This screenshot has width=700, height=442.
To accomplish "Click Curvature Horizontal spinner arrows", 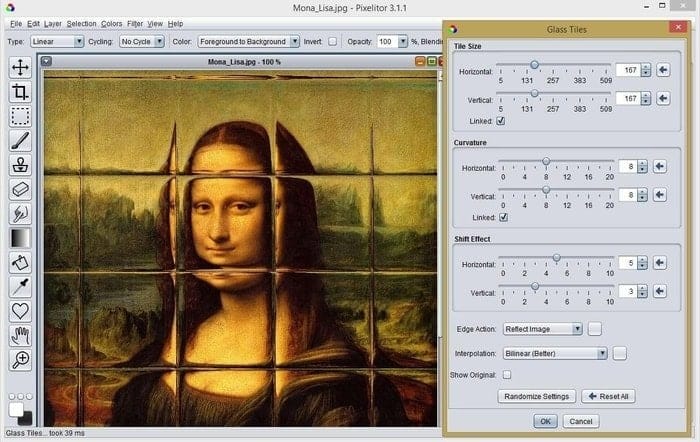I will point(642,167).
